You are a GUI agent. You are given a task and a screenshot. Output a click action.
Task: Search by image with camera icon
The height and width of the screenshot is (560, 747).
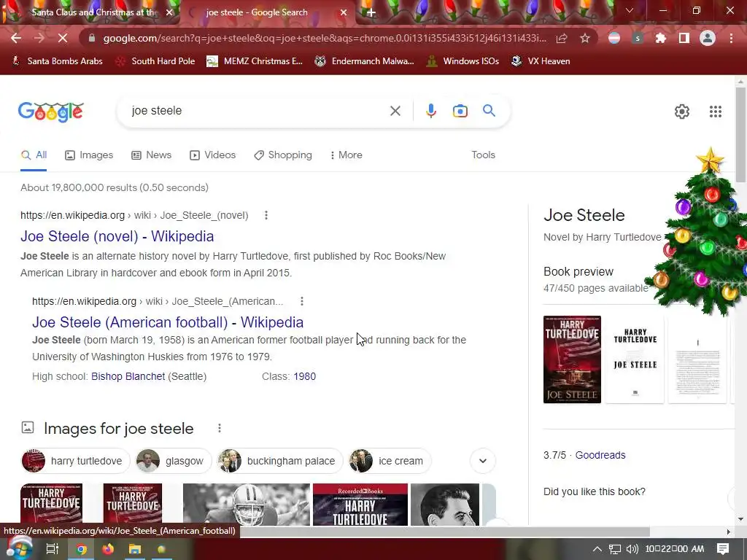click(x=460, y=111)
